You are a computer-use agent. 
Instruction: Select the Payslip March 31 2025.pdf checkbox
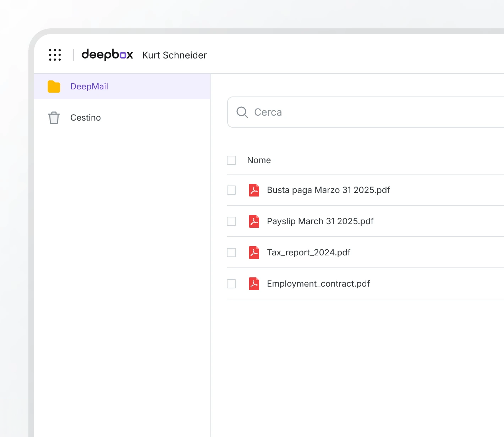pyautogui.click(x=231, y=221)
